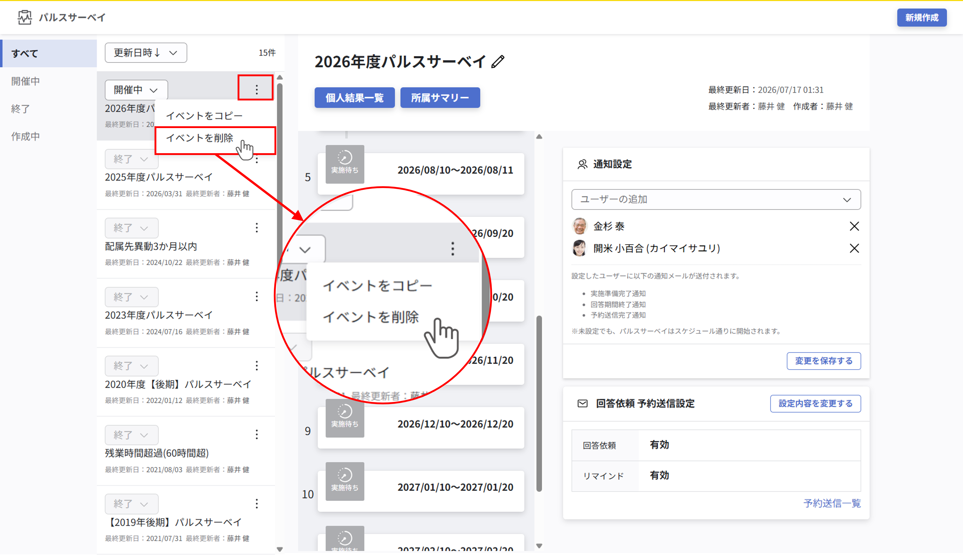Image resolution: width=963 pixels, height=560 pixels.
Task: Click 変更を保存する button
Action: (x=824, y=361)
